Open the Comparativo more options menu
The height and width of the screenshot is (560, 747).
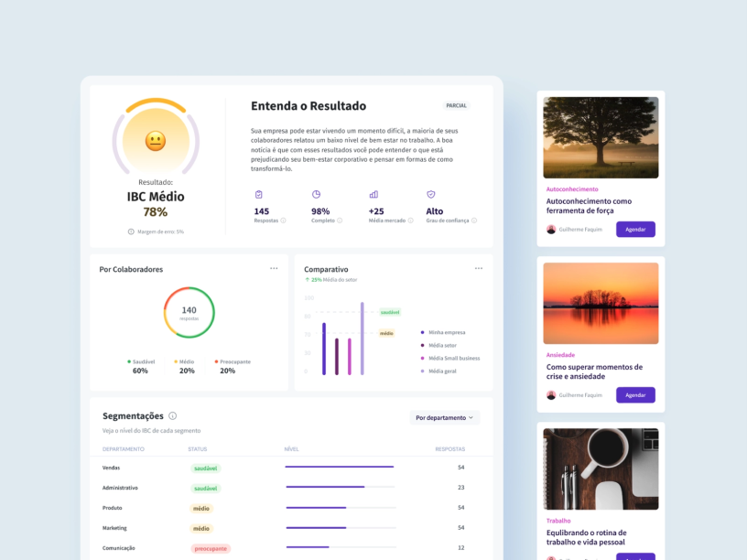[479, 269]
